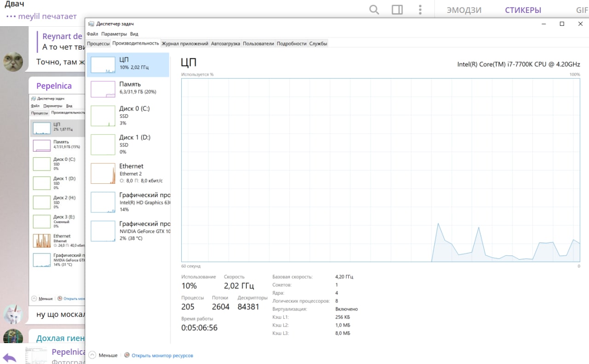Click the unicorn avatar in chat
Image resolution: width=589 pixels, height=364 pixels.
13,314
